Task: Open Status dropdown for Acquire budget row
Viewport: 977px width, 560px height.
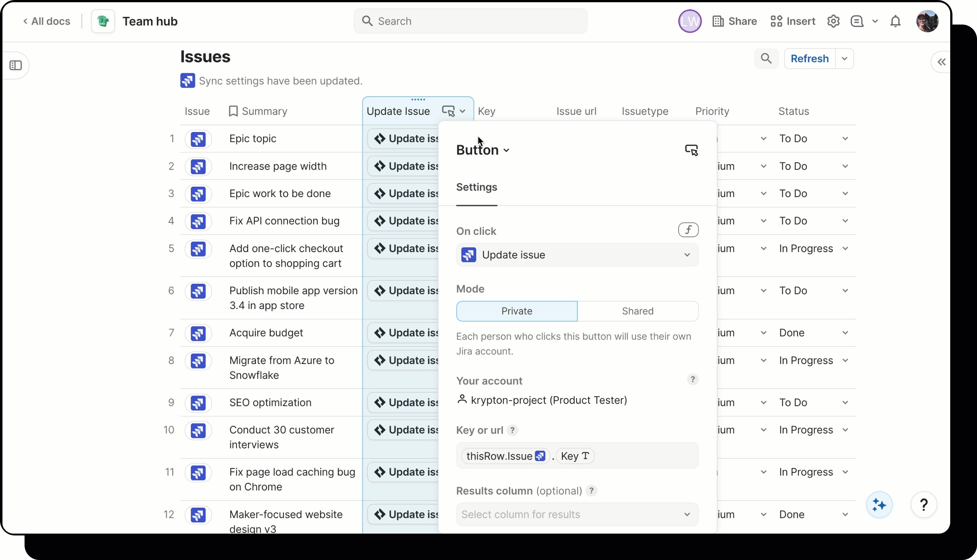Action: pos(845,333)
